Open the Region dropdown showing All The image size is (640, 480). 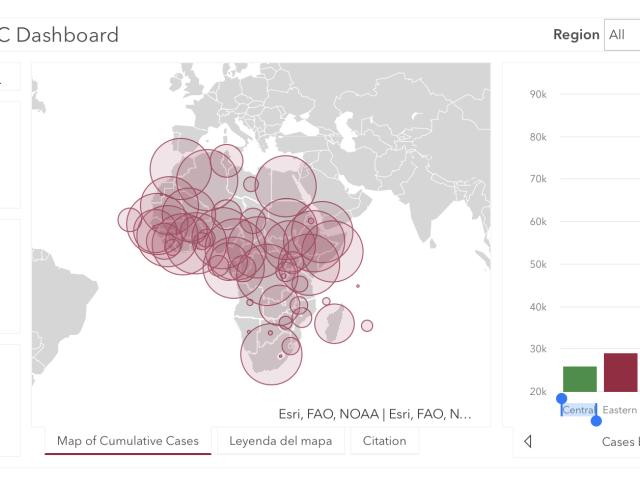coord(622,35)
